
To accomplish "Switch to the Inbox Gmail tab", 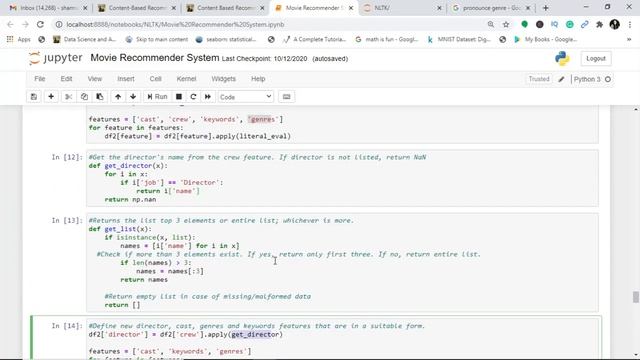I will click(x=48, y=8).
